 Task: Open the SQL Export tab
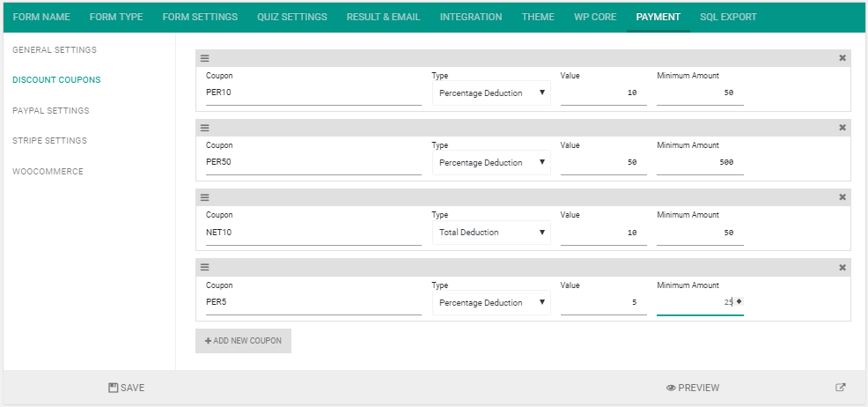pyautogui.click(x=728, y=17)
